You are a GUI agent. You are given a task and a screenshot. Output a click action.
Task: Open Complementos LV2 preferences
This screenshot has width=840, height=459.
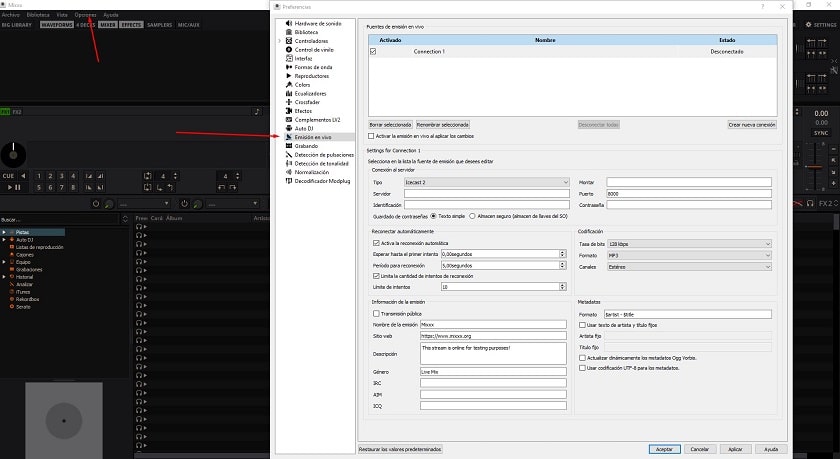(x=317, y=119)
